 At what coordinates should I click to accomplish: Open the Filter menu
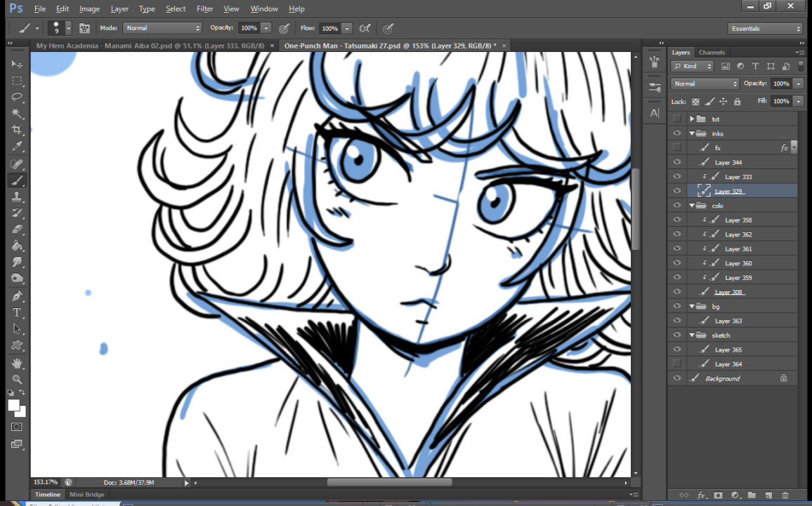click(204, 9)
